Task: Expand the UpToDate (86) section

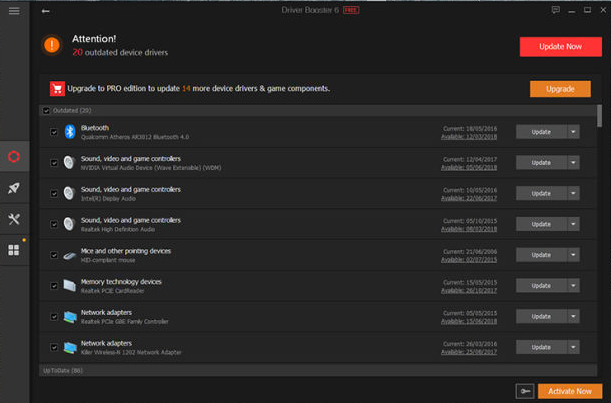Action: coord(318,370)
